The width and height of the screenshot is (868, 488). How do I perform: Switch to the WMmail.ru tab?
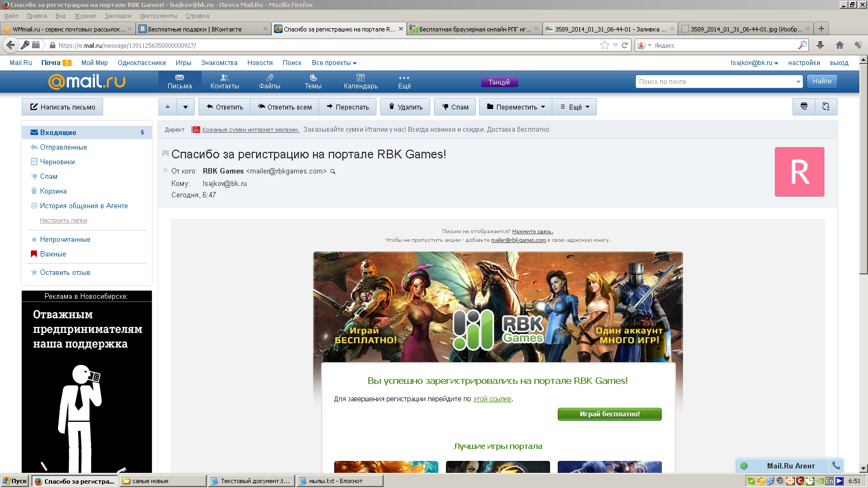pos(68,29)
